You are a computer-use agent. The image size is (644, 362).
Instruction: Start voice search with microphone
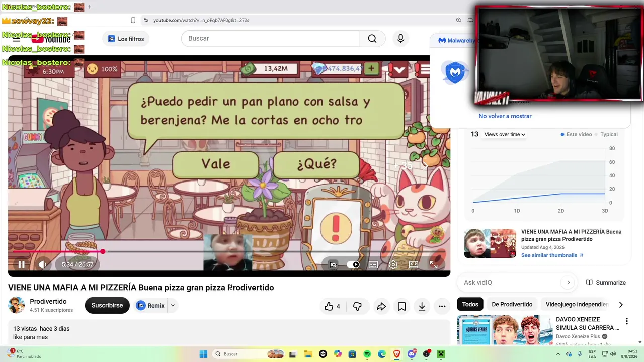[x=400, y=39]
